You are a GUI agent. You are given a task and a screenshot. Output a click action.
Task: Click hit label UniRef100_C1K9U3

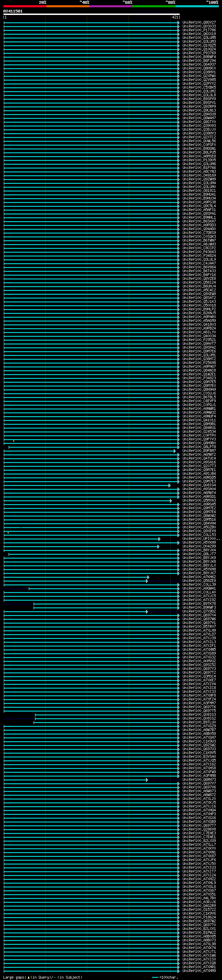(x=199, y=741)
